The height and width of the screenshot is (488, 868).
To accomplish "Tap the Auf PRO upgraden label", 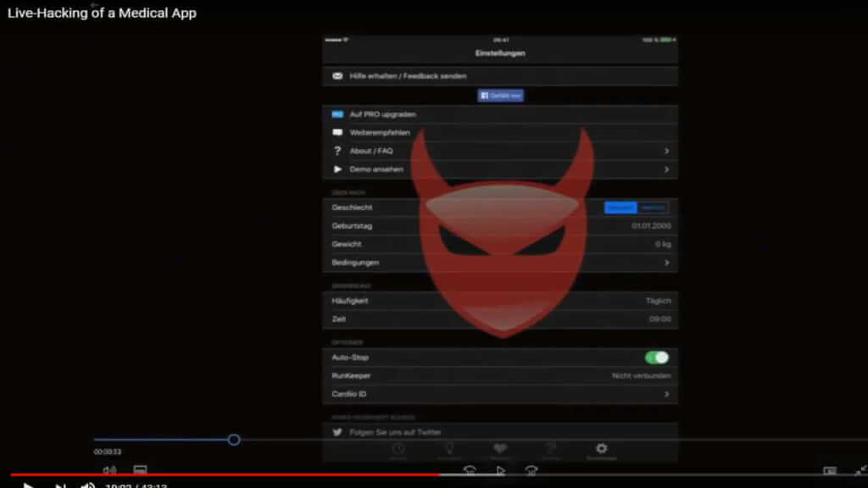I will 382,114.
